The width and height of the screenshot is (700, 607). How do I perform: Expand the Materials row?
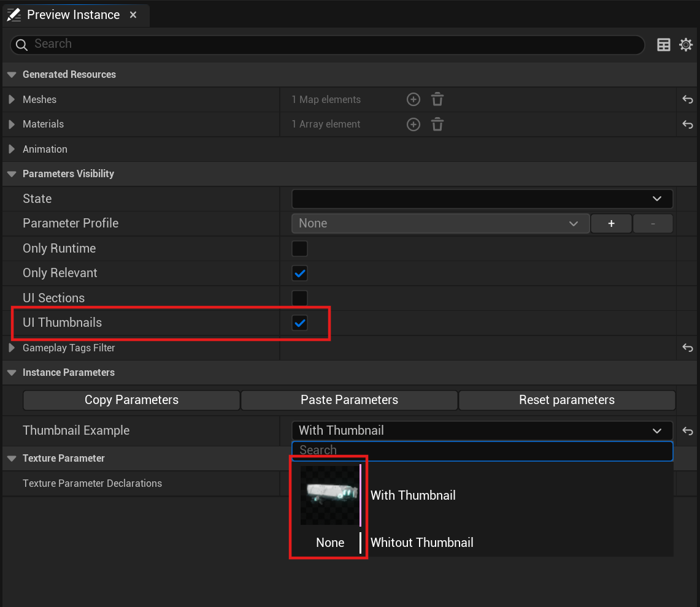[x=12, y=124]
